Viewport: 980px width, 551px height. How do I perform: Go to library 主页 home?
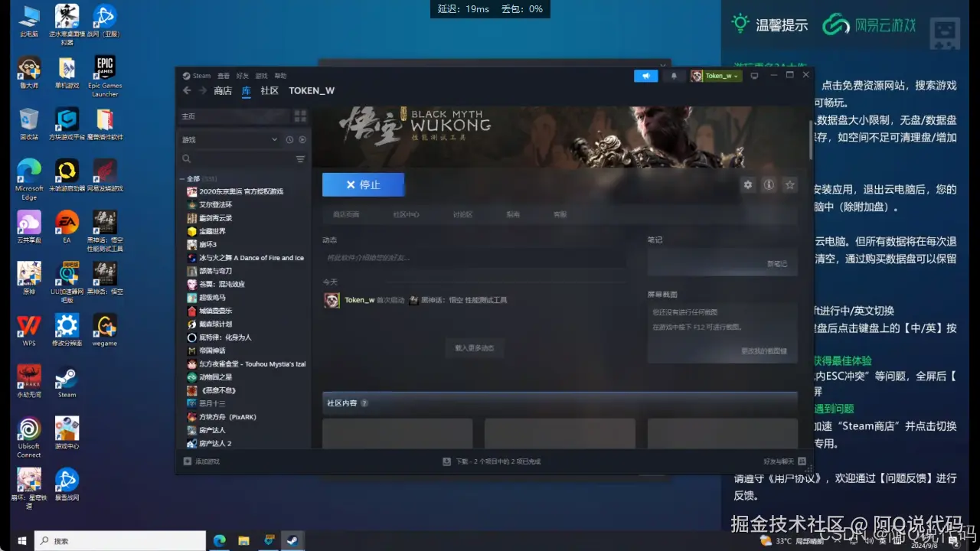click(234, 116)
